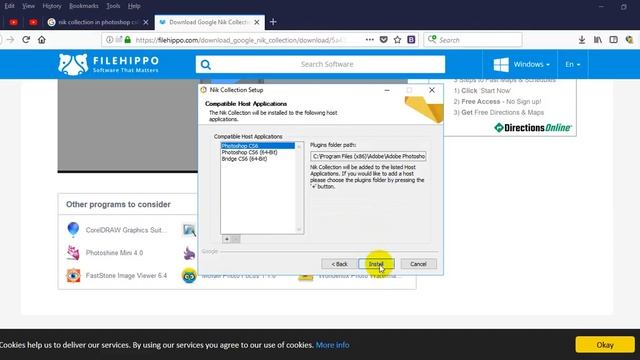The height and width of the screenshot is (360, 640).
Task: Open the View menu
Action: [x=28, y=6]
